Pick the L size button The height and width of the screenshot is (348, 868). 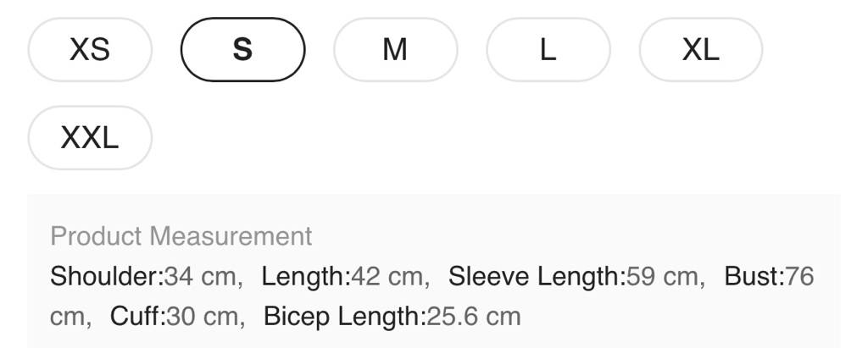tap(548, 50)
